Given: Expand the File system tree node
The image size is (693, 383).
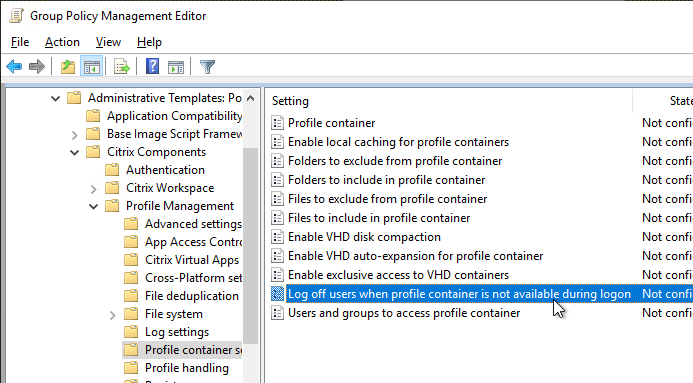Looking at the screenshot, I should (x=112, y=315).
